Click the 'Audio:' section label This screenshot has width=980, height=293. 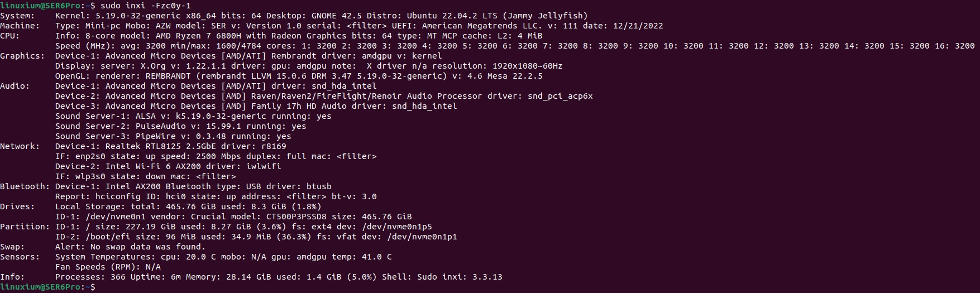click(x=15, y=86)
